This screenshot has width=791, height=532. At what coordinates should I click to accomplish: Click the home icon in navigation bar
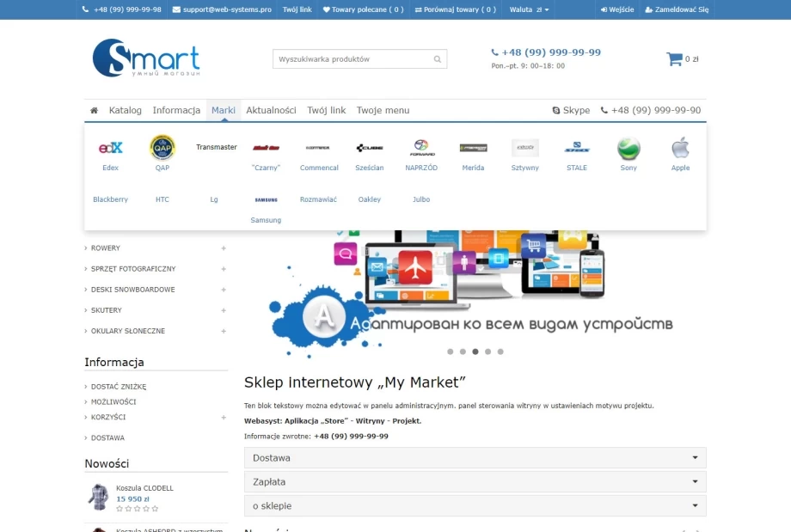(94, 111)
